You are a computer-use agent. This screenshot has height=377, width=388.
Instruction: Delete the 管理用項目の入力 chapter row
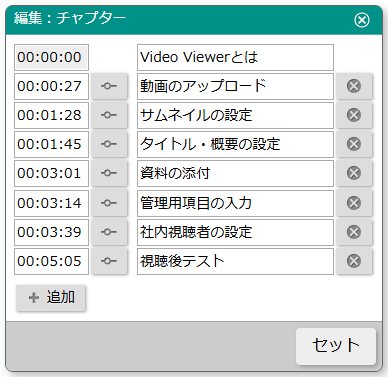pos(354,203)
